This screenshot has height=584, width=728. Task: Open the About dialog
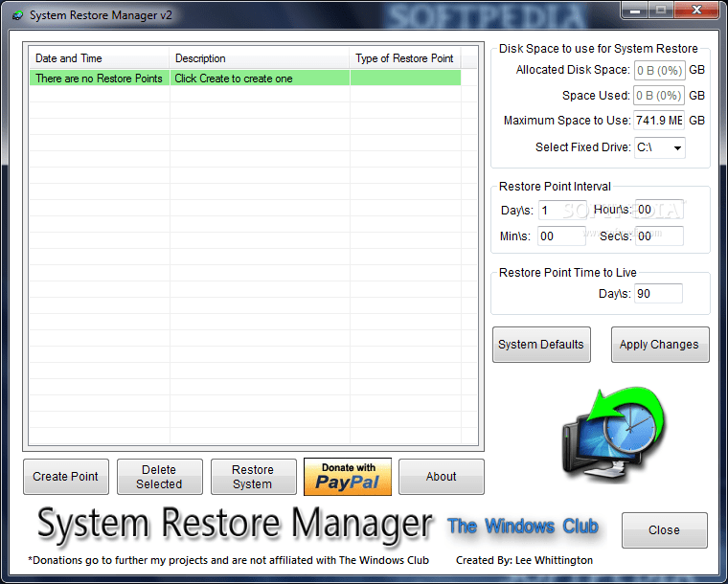pyautogui.click(x=441, y=477)
